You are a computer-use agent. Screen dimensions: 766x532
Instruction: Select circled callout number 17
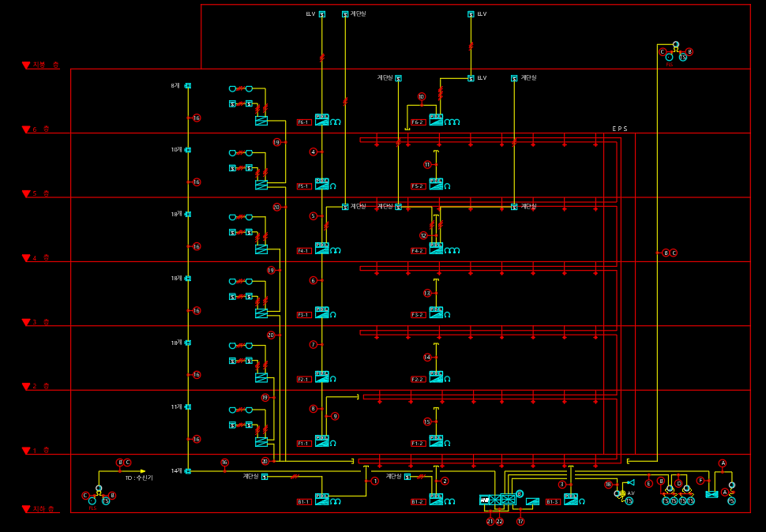coord(520,521)
